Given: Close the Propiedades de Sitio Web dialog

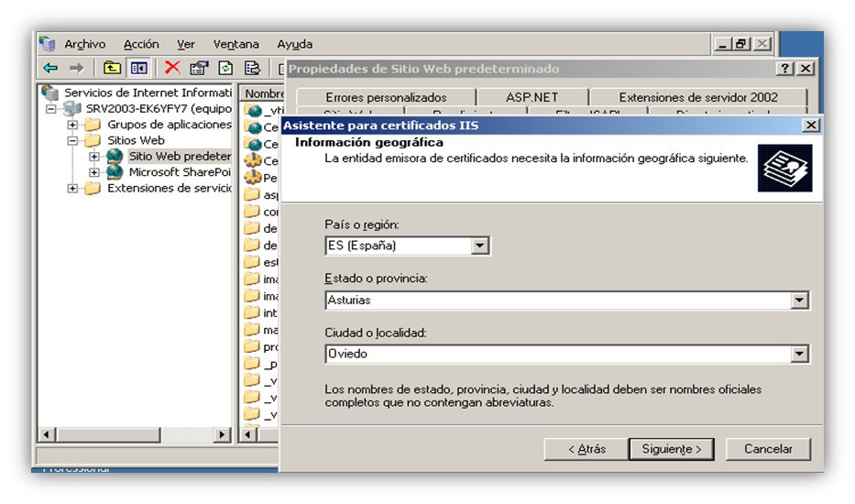Looking at the screenshot, I should pyautogui.click(x=806, y=69).
